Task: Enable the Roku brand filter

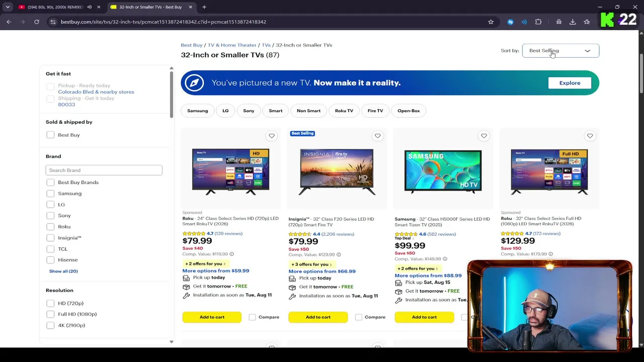Action: 50,227
